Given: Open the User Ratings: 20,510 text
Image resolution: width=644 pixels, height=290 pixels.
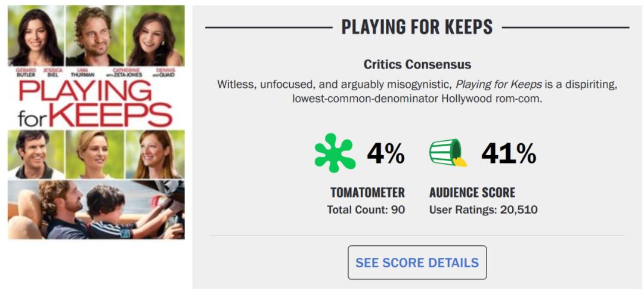Looking at the screenshot, I should pyautogui.click(x=483, y=209).
